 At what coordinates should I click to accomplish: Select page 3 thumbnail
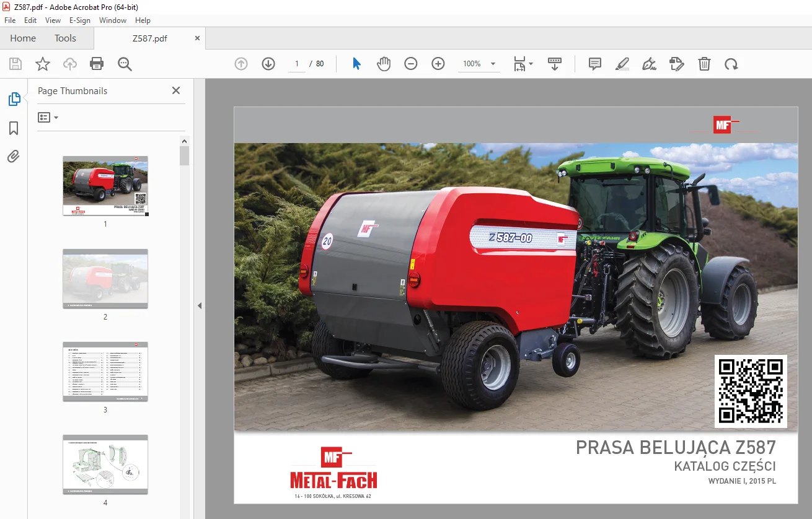105,372
